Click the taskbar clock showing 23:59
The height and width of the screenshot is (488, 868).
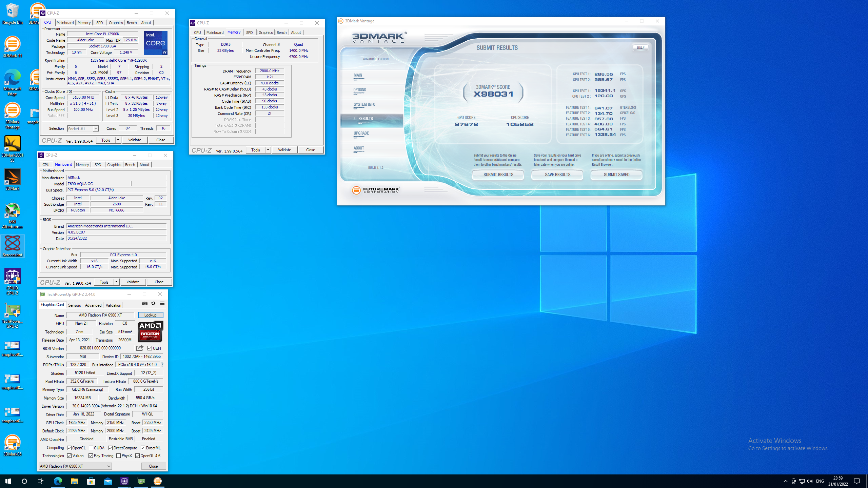point(837,481)
